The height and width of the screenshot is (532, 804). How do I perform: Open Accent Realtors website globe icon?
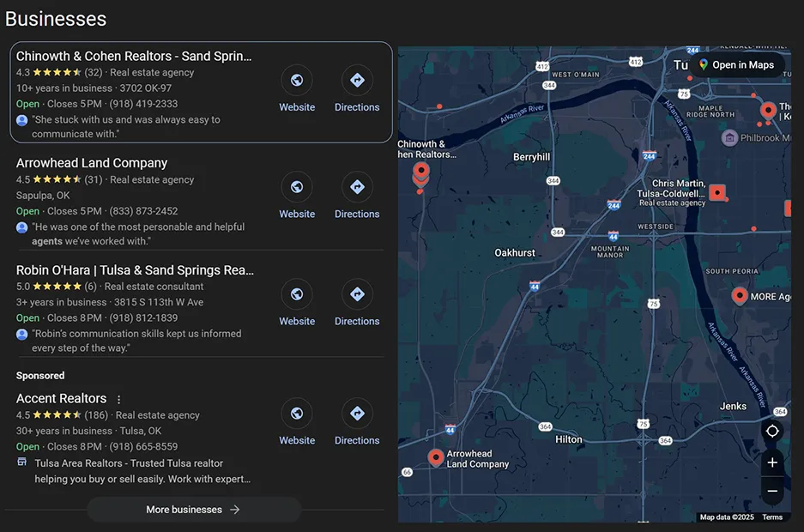pos(297,414)
